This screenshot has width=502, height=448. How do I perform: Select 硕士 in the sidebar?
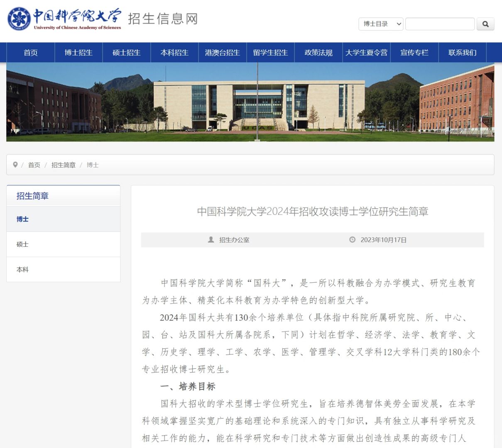[x=64, y=244]
